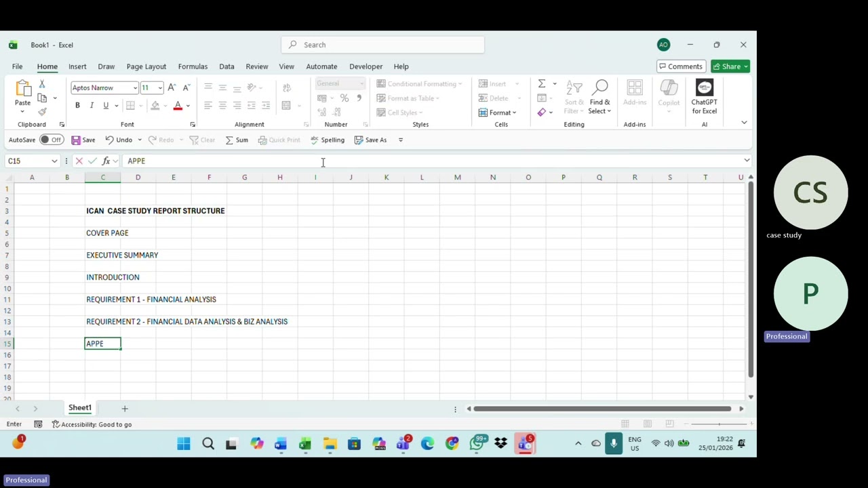868x488 pixels.
Task: Turn on the AutoSave switch
Action: (51, 140)
